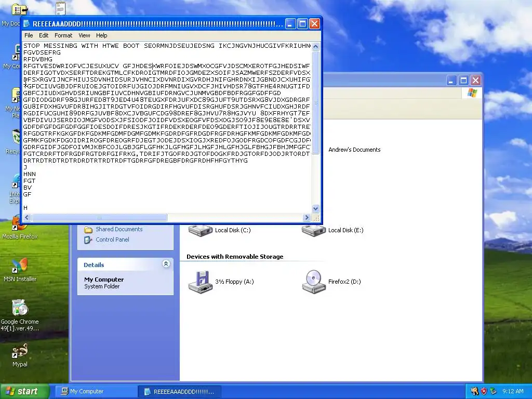Click Notepad horizontal scrollbar right arrow
Image resolution: width=532 pixels, height=399 pixels.
click(307, 218)
